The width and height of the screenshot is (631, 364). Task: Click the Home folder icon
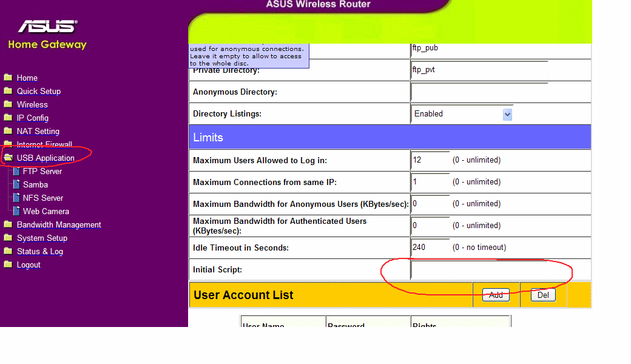point(8,77)
